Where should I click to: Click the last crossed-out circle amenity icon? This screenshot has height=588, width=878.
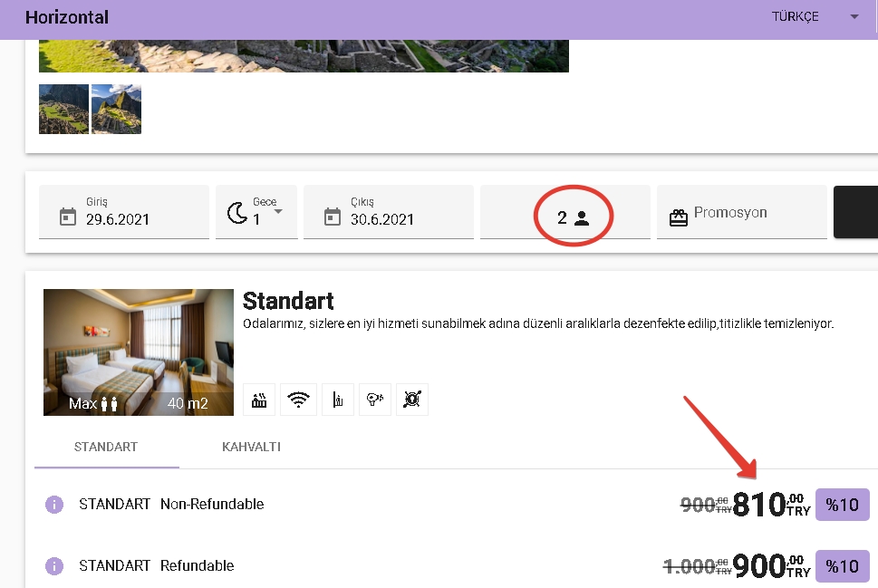[412, 400]
